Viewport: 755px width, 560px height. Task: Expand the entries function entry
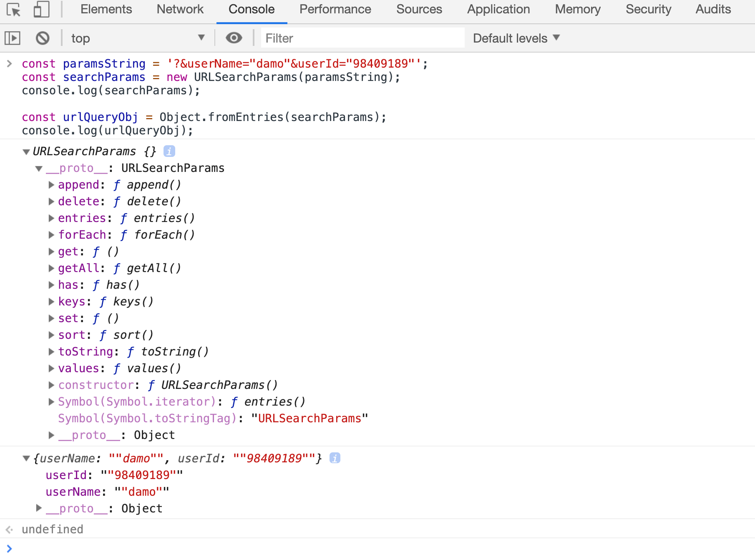point(51,218)
